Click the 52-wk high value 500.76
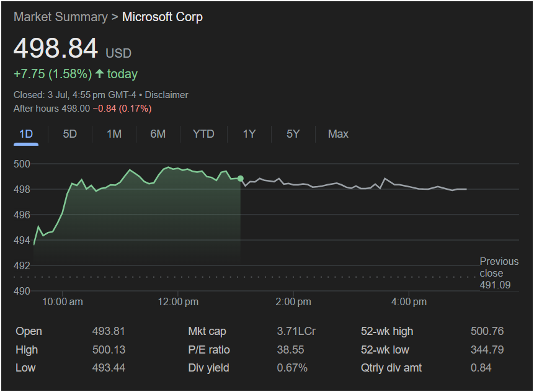The height and width of the screenshot is (392, 534). click(487, 331)
